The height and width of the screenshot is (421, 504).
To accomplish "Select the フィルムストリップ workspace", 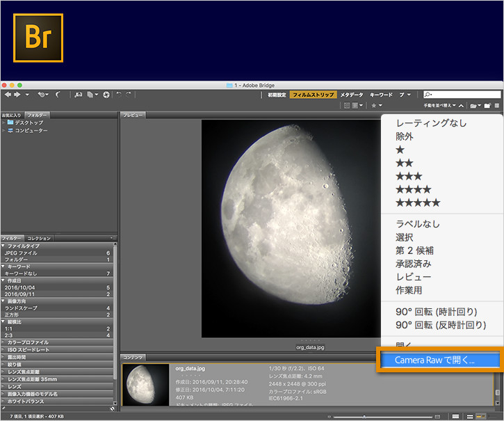I will pos(314,95).
